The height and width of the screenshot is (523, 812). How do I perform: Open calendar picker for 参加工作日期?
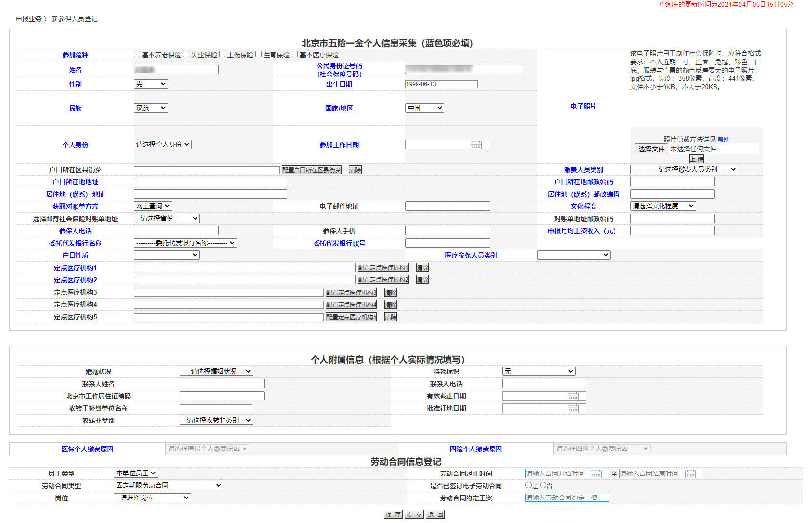tap(476, 145)
